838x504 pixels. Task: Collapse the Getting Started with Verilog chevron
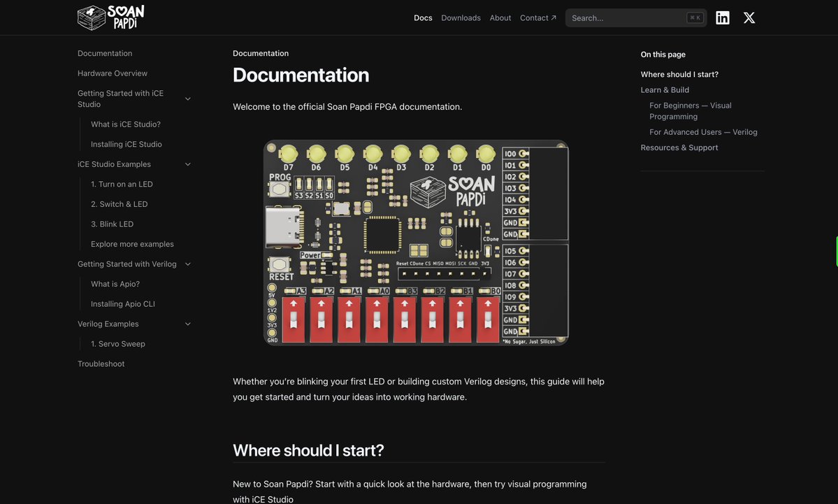(x=188, y=264)
